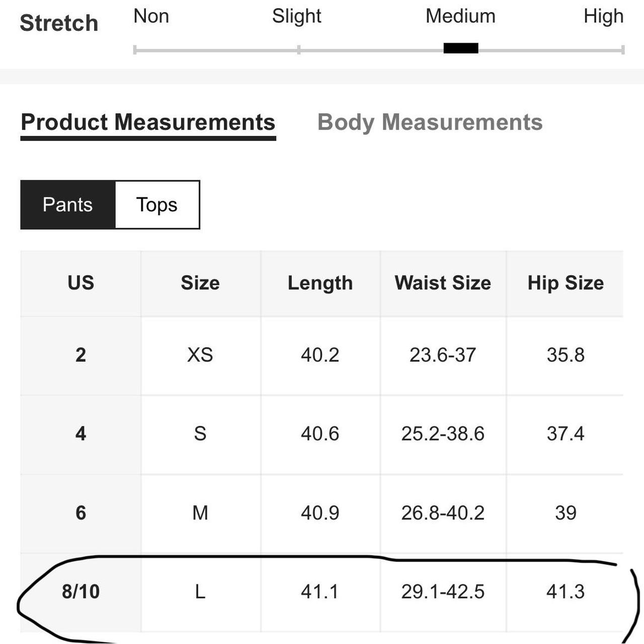This screenshot has height=644, width=644.
Task: Select the Product Measurements tab
Action: (x=148, y=122)
